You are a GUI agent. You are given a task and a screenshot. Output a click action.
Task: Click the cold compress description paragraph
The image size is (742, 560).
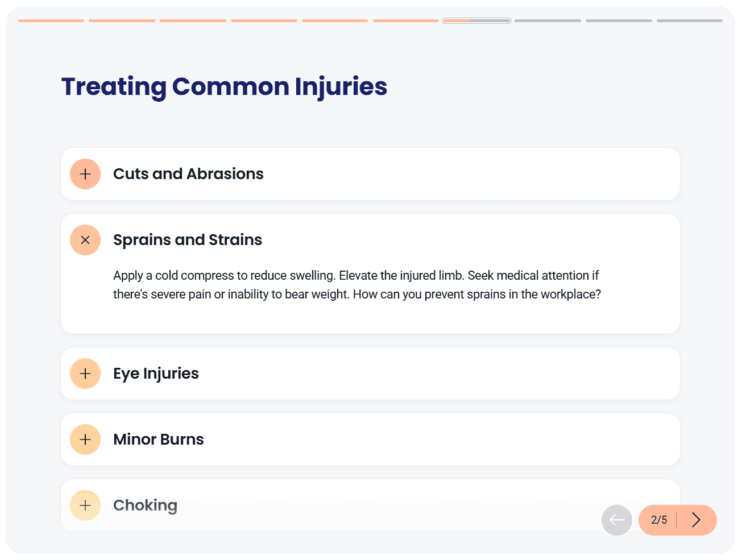tap(357, 285)
